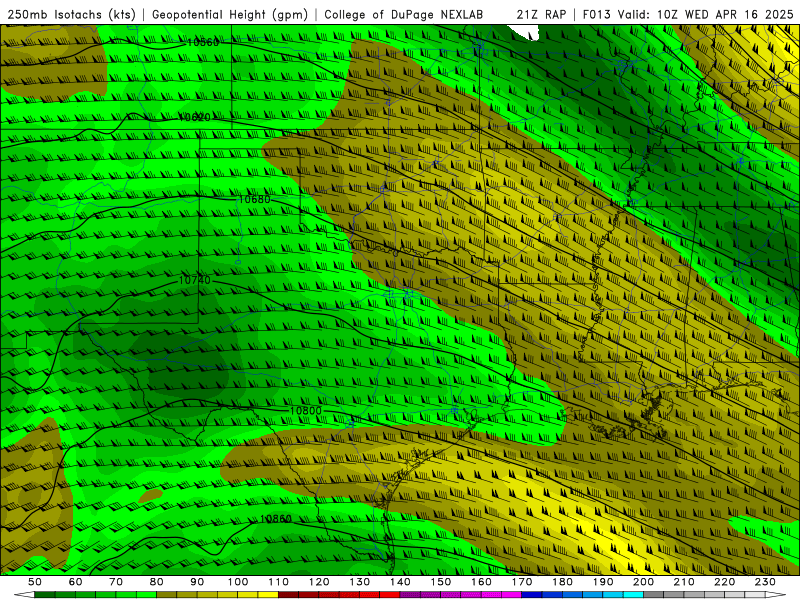
Task: Click the cyan swatch just left of 200
Action: coord(633,594)
